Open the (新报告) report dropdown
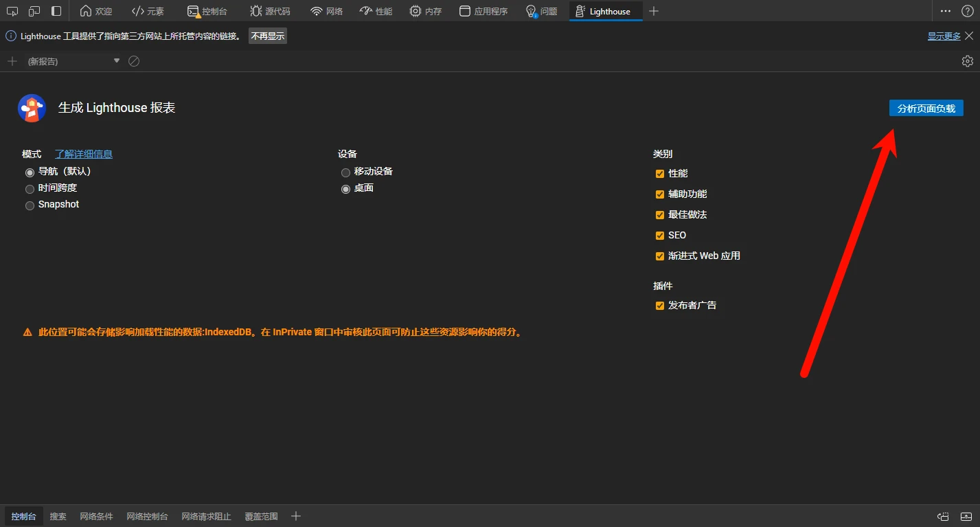The width and height of the screenshot is (980, 527). pos(73,61)
